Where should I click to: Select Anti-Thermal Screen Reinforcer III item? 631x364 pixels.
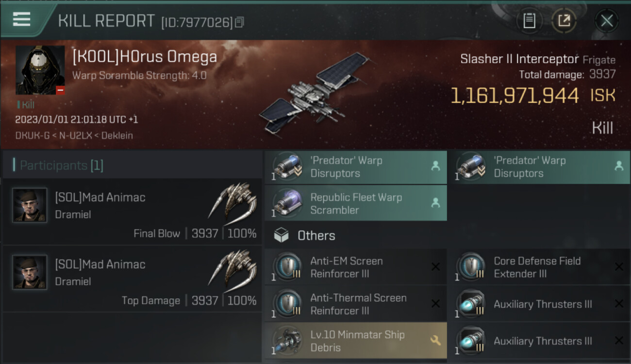click(356, 304)
